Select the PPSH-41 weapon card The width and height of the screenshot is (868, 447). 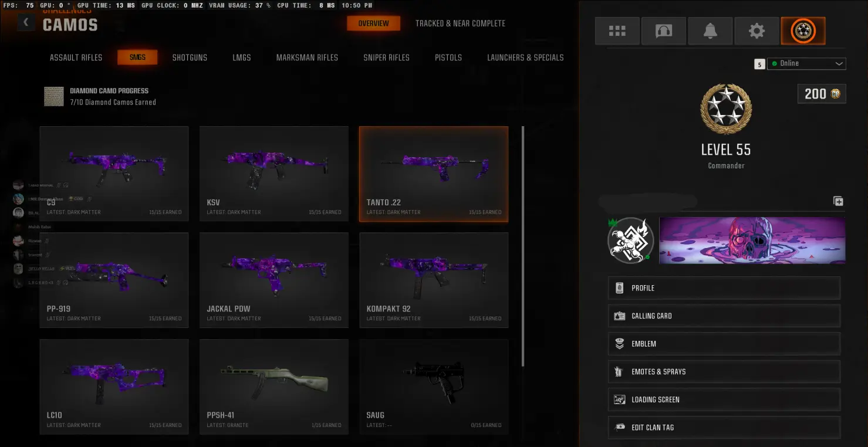(x=274, y=387)
